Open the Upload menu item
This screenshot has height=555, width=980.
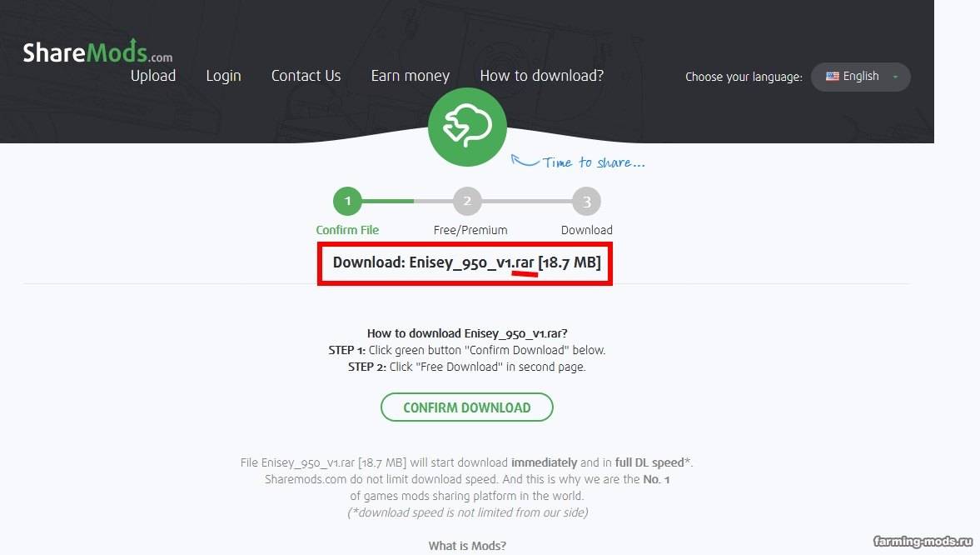(x=153, y=76)
